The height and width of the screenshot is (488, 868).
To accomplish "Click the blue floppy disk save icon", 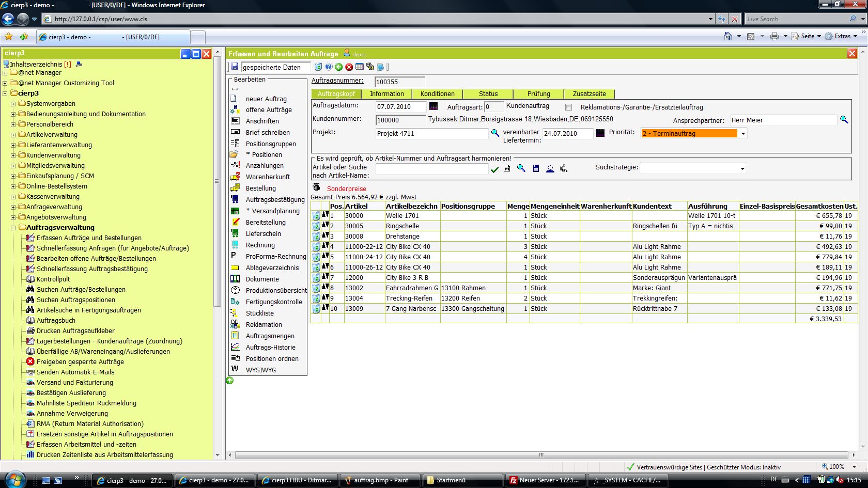I will click(x=235, y=67).
